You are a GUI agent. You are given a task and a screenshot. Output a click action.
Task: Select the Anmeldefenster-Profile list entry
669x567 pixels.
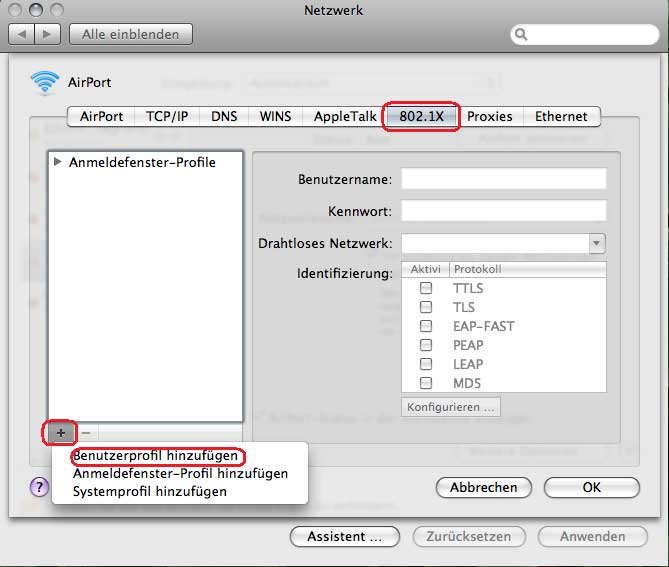145,162
